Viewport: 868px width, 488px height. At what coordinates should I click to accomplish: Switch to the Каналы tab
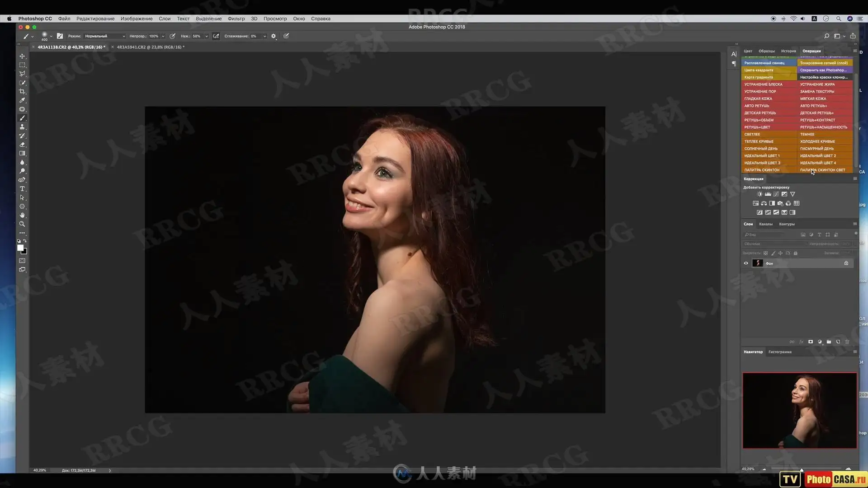[765, 224]
